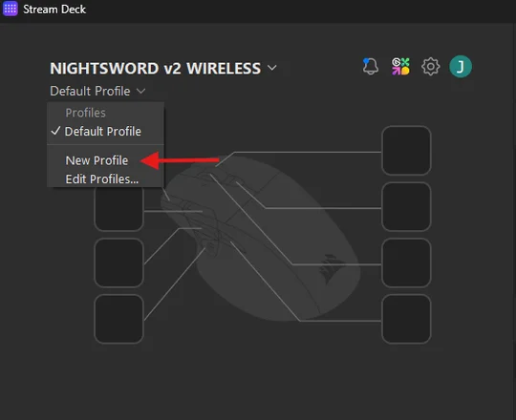The width and height of the screenshot is (516, 420).
Task: Collapse the Default Profile dropdown chevron
Action: click(x=140, y=91)
